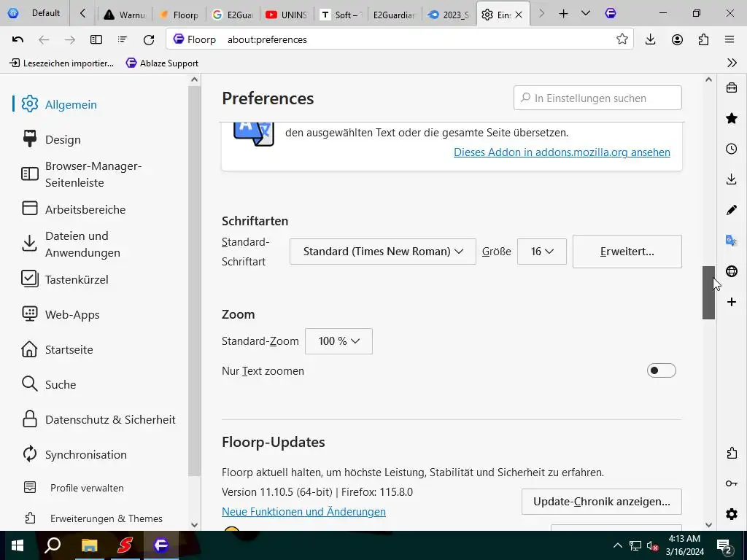747x560 pixels.
Task: Toggle Nur Text zoomen switch
Action: (661, 370)
